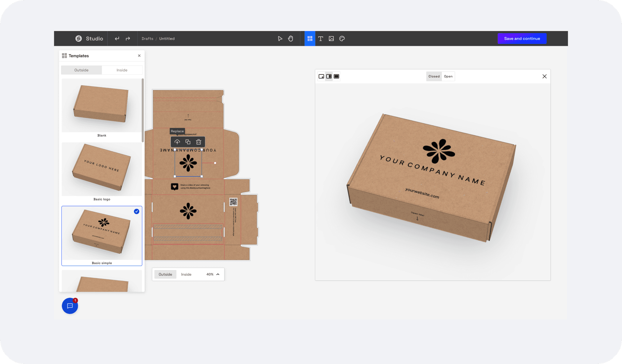Image resolution: width=622 pixels, height=364 pixels.
Task: Activate the hand pan tool
Action: pyautogui.click(x=291, y=39)
